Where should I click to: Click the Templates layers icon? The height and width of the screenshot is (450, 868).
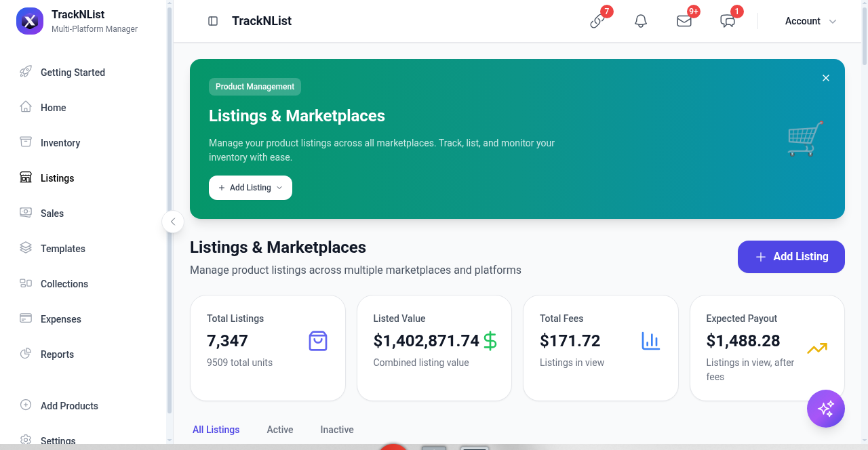tap(26, 248)
